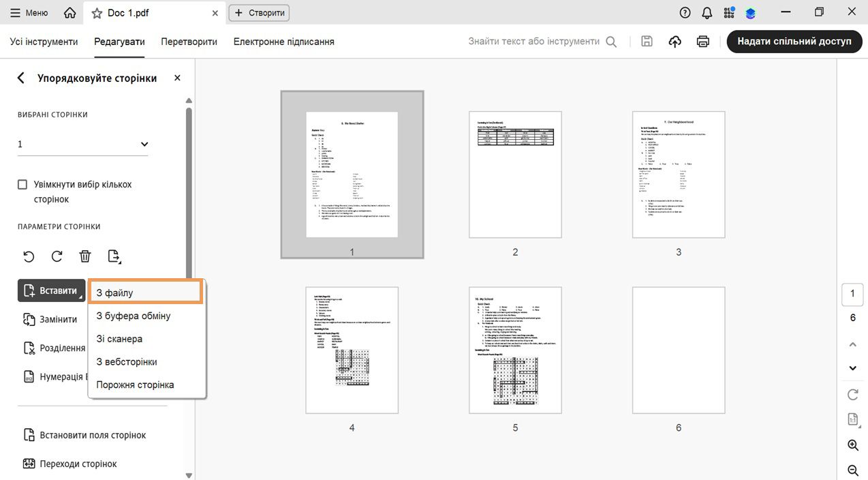Click the Розділення scissors option
Viewport: 868px width, 480px height.
point(54,348)
